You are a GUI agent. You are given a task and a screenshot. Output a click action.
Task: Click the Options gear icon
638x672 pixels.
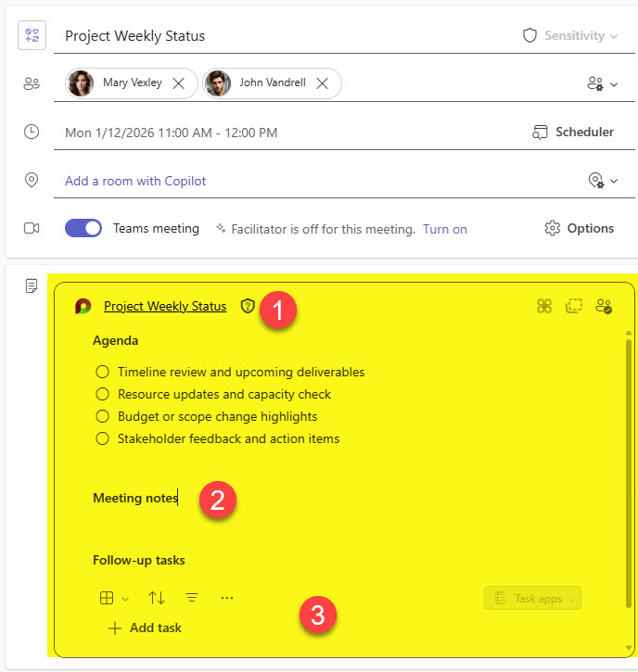click(553, 228)
